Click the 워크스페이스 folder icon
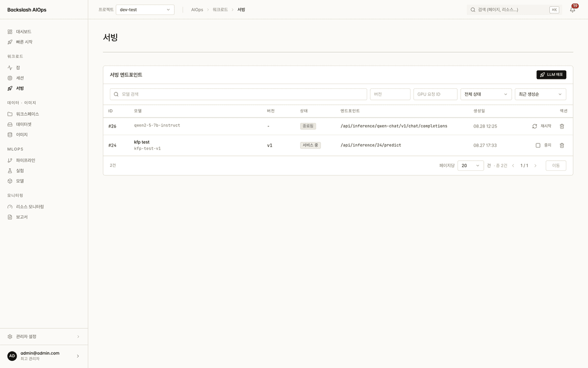 pyautogui.click(x=10, y=114)
